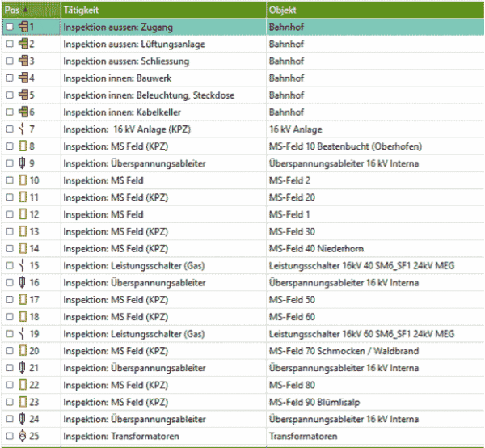Select the MS-Feld 10 Beatenbucht (Oberhofen) entry

click(345, 146)
